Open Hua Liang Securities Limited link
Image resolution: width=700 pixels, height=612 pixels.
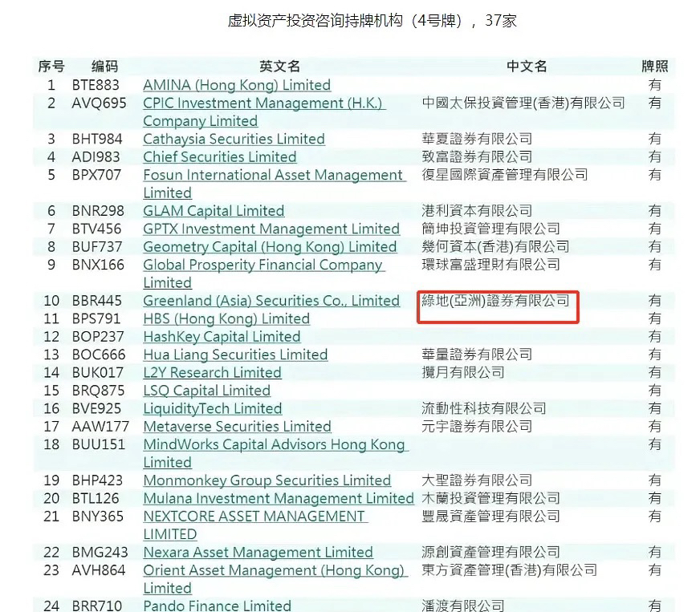pos(235,355)
